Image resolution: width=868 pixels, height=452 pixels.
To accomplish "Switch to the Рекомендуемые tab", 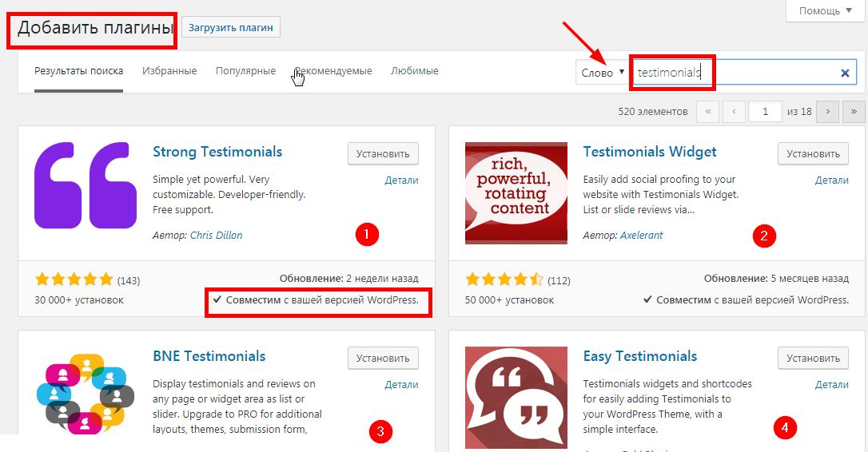I will 333,71.
